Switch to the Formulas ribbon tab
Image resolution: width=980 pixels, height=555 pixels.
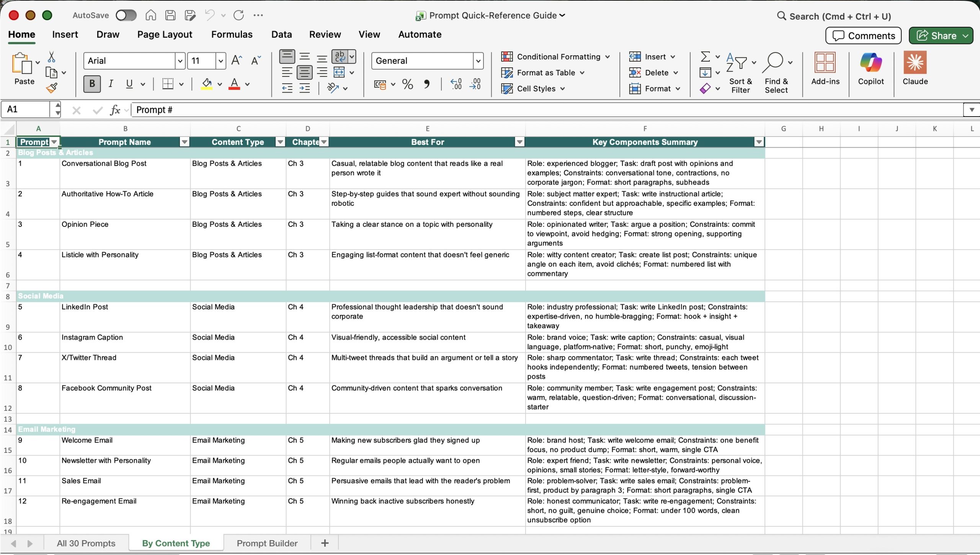coord(232,34)
